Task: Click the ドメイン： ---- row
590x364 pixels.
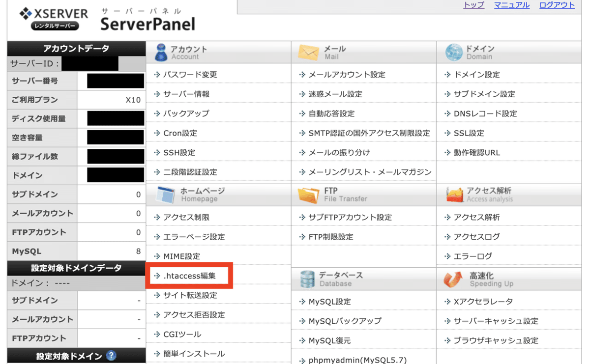Action: pyautogui.click(x=76, y=283)
